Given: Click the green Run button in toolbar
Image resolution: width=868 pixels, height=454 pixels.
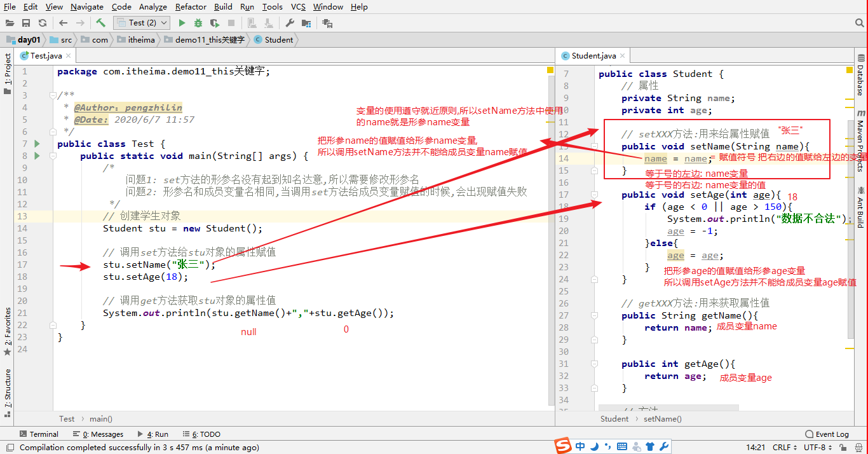Looking at the screenshot, I should [x=182, y=23].
